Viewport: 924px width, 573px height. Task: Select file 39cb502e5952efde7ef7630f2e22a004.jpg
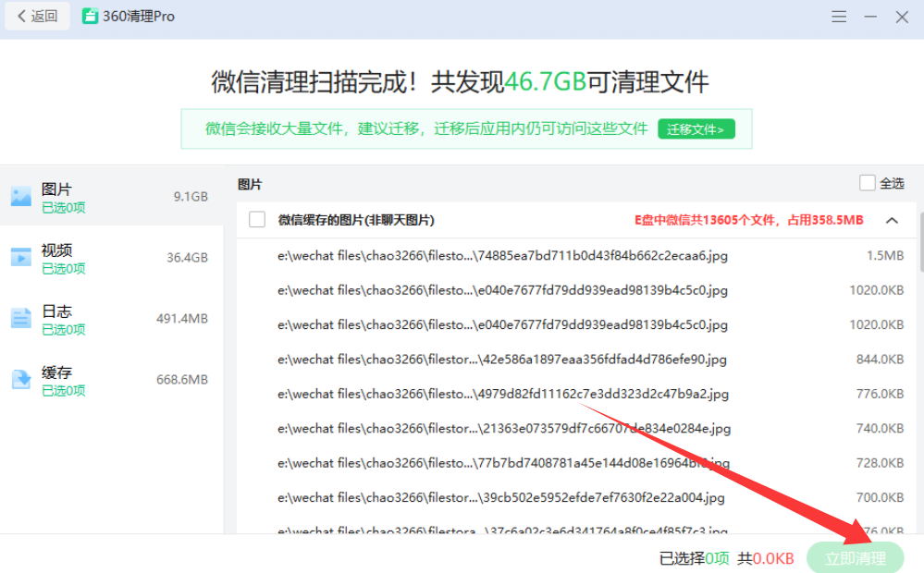pyautogui.click(x=501, y=497)
